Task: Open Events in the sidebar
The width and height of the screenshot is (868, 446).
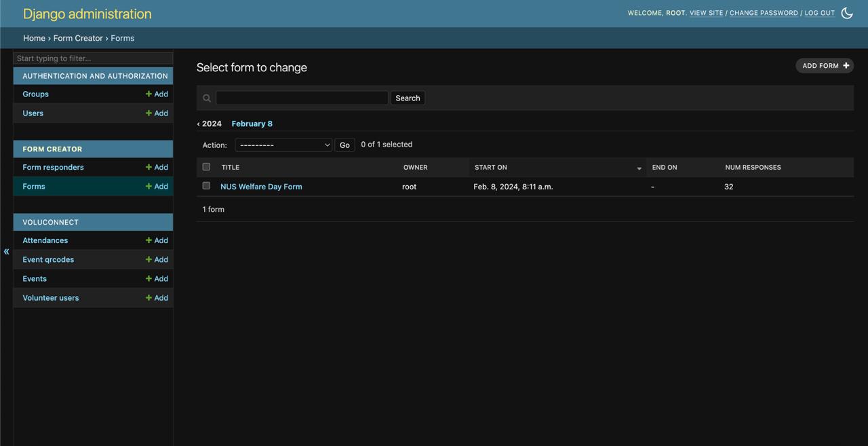Action: point(35,279)
